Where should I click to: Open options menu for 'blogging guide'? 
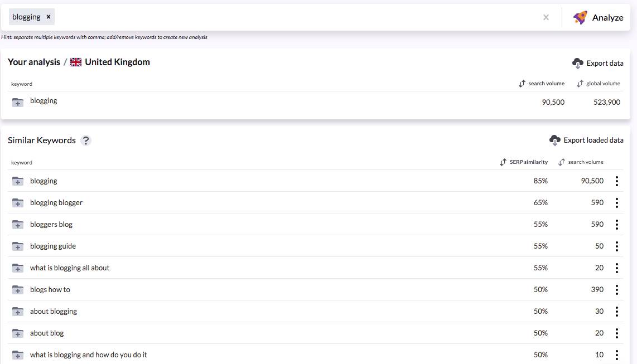coord(617,246)
